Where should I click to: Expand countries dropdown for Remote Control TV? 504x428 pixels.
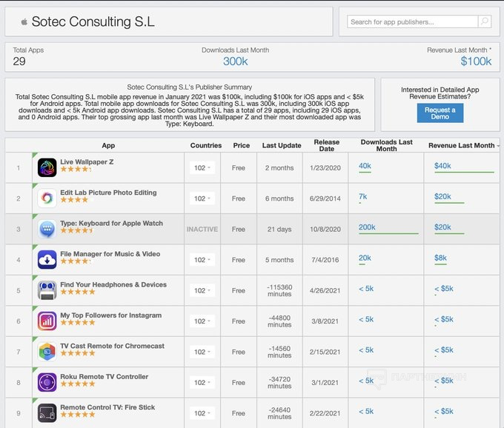pos(202,413)
